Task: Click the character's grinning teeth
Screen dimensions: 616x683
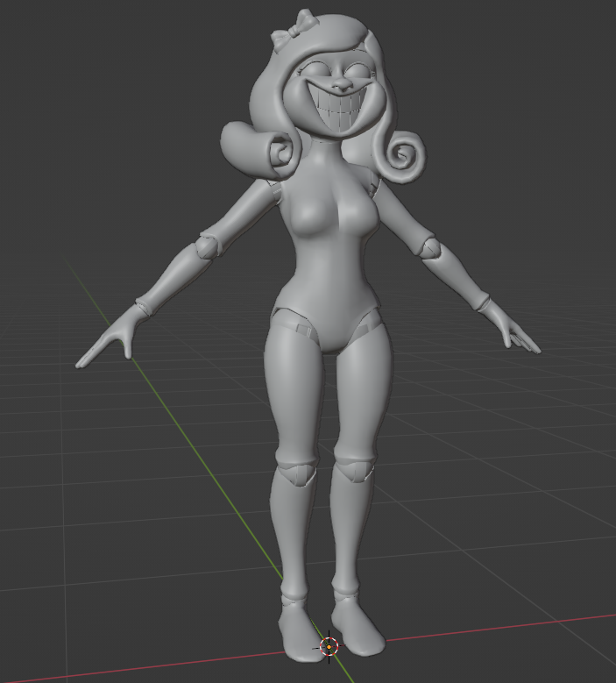Action: coord(340,114)
